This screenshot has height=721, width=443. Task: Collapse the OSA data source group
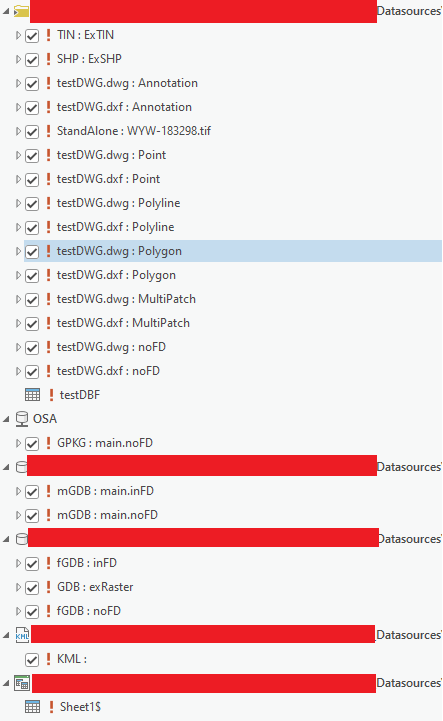6,419
